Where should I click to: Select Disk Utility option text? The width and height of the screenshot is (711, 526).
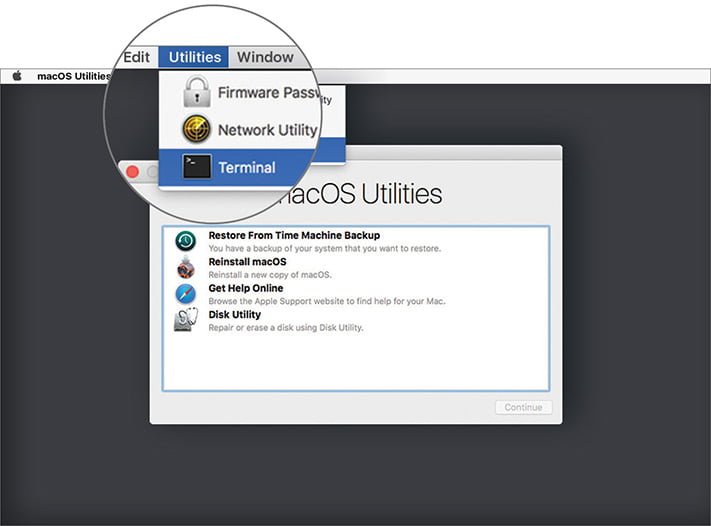point(234,314)
